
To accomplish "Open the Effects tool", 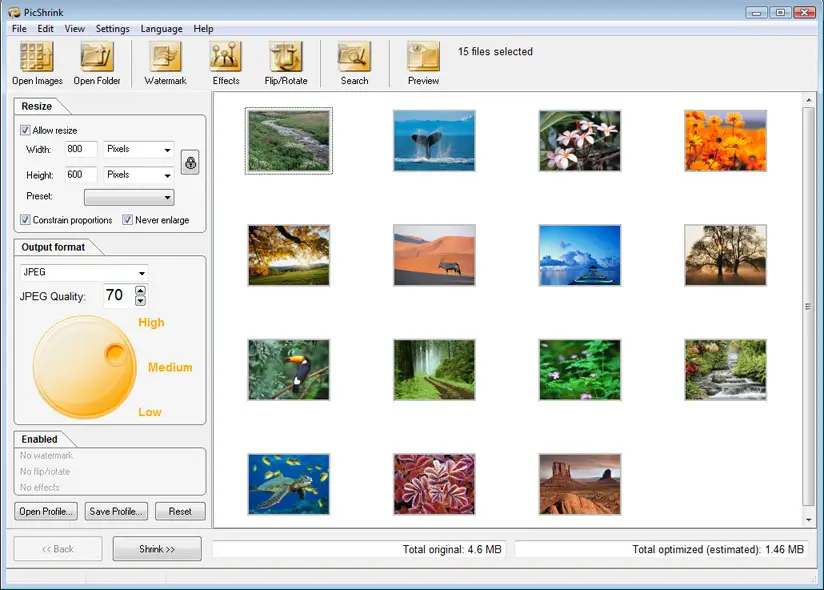I will coord(225,57).
